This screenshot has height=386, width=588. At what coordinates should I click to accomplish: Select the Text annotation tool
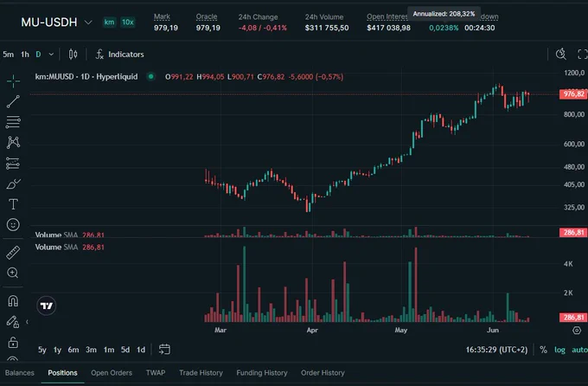click(13, 204)
